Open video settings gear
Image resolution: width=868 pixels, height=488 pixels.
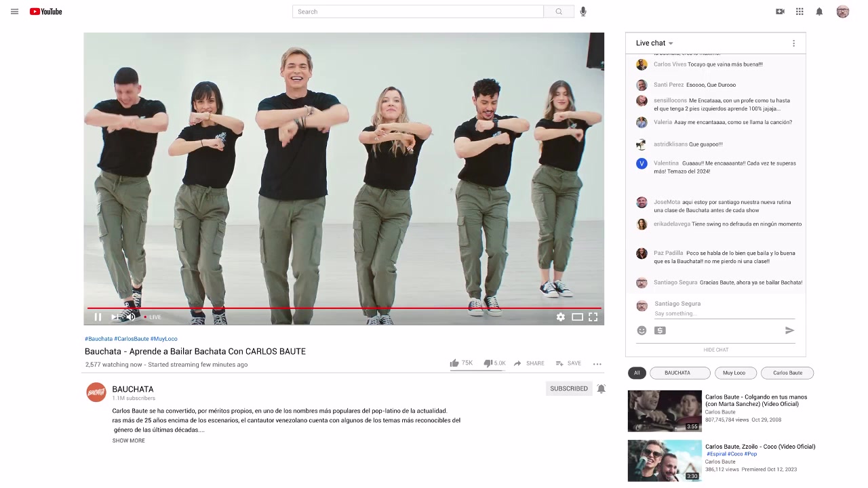point(561,317)
